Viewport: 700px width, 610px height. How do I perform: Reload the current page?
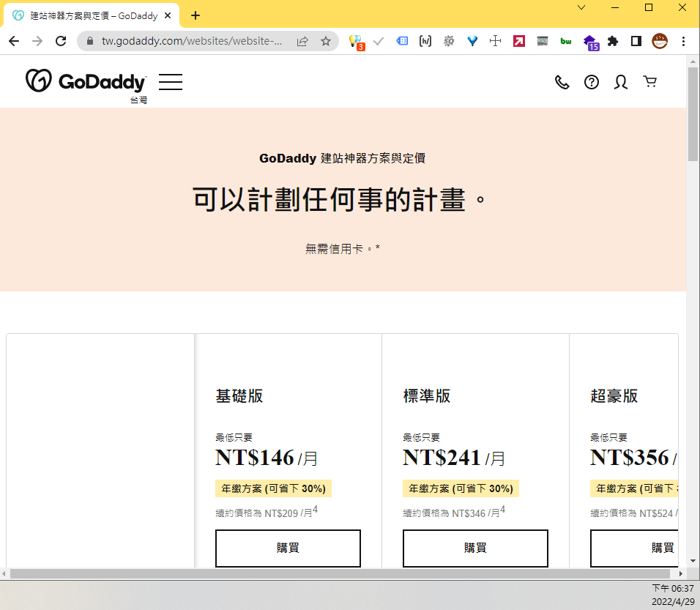(61, 41)
